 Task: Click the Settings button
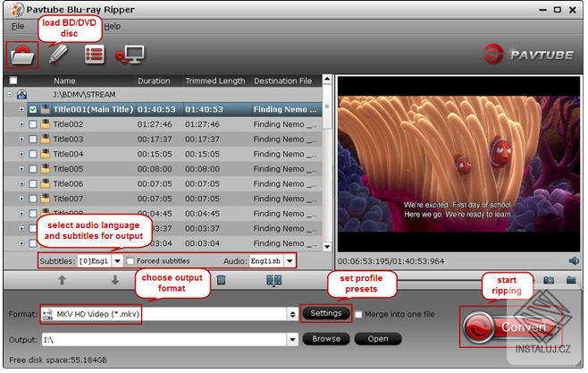(326, 313)
